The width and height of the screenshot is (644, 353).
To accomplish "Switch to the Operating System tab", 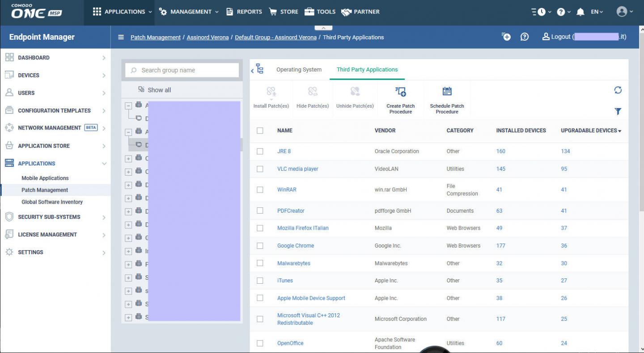I will point(299,70).
